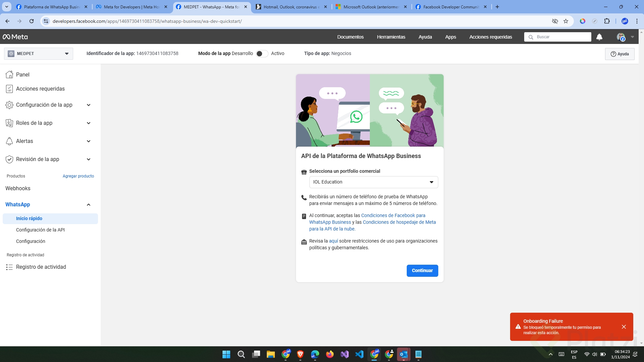Select Configuración de la API in sidebar
Viewport: 644px width, 362px height.
click(x=40, y=230)
